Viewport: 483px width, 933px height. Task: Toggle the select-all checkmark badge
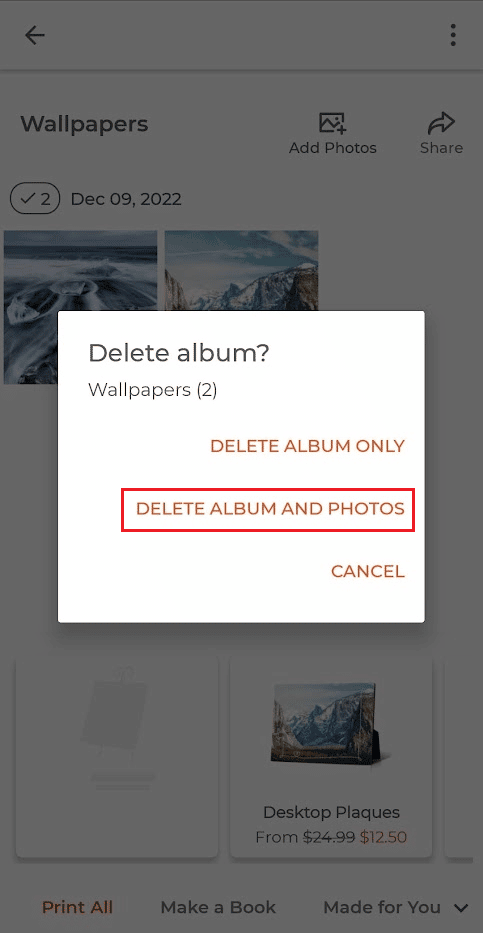tap(35, 199)
